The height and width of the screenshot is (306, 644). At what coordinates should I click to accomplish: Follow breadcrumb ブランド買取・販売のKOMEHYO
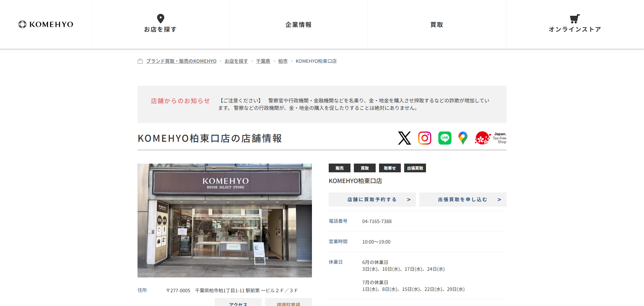click(181, 61)
